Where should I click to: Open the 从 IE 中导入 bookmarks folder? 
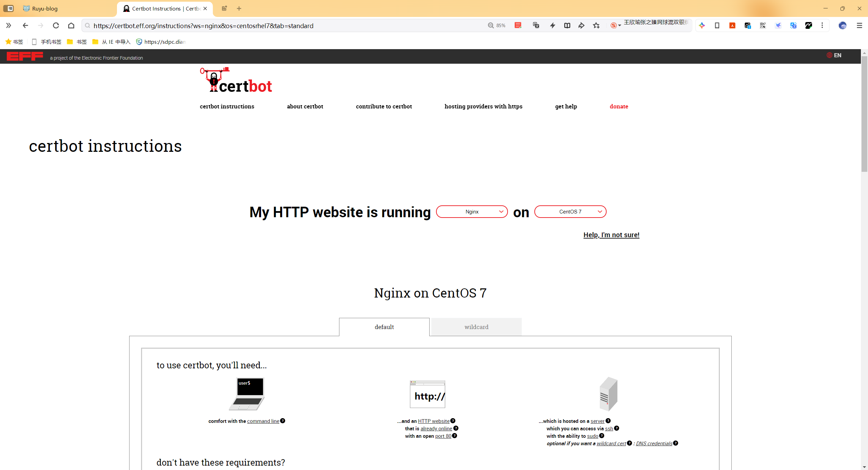112,42
